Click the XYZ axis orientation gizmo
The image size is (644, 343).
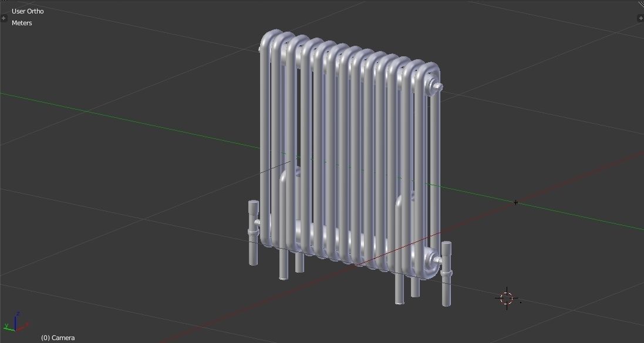[x=16, y=322]
